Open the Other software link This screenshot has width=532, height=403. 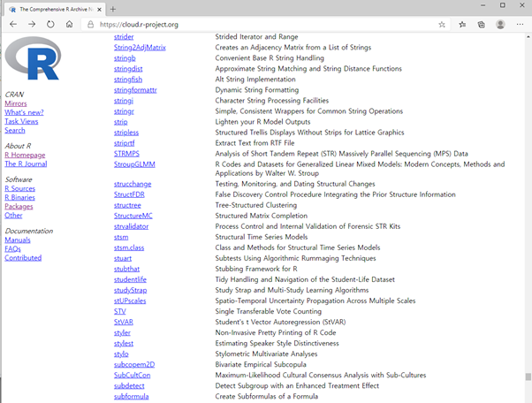(x=13, y=216)
